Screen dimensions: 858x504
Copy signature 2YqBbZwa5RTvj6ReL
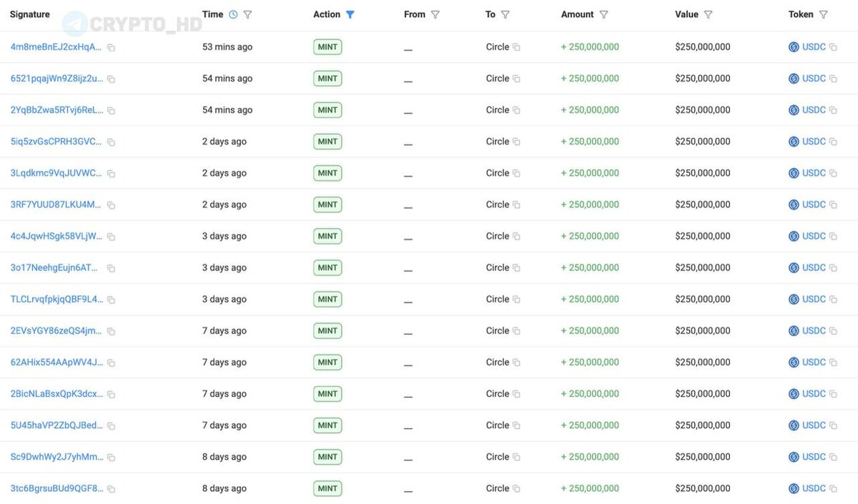click(111, 111)
